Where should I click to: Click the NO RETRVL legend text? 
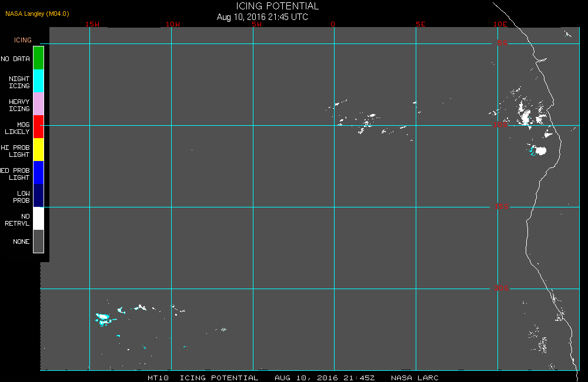pyautogui.click(x=17, y=220)
